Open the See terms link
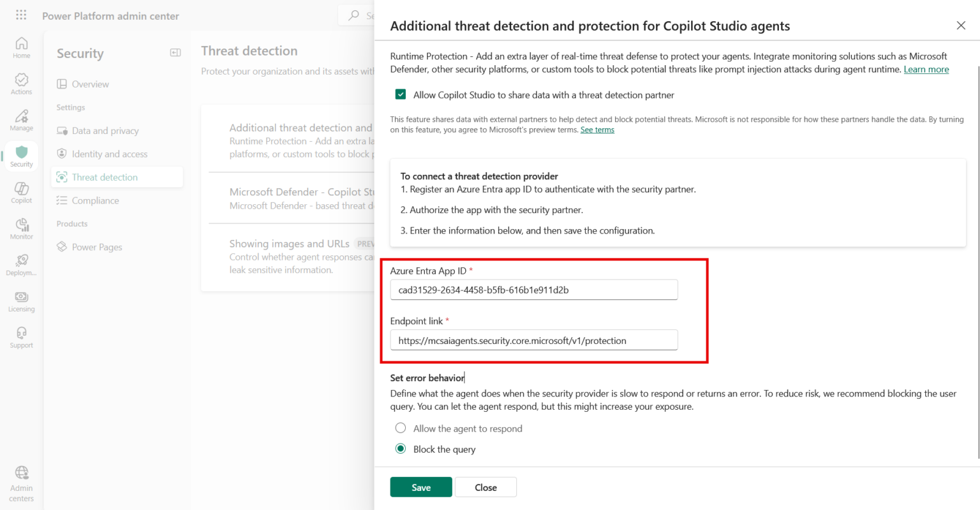 597,130
